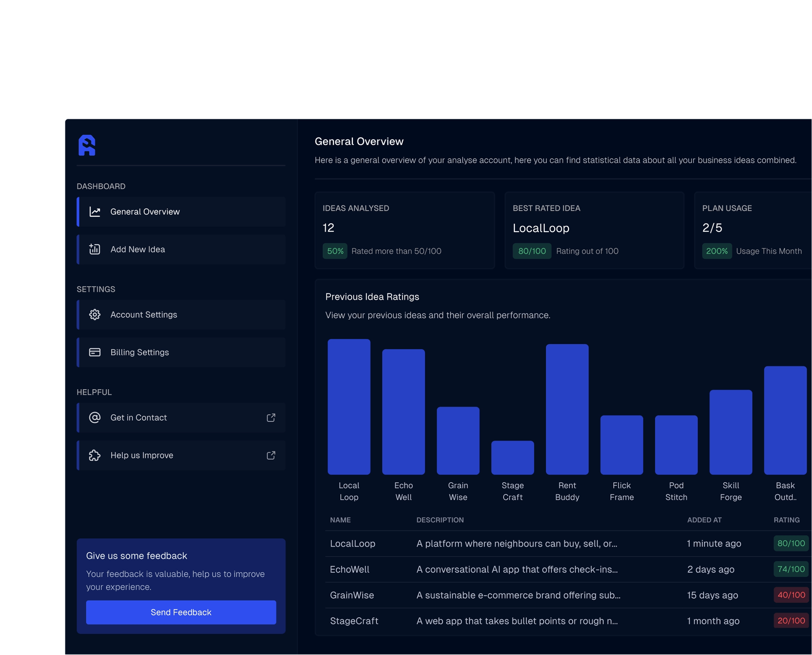This screenshot has height=655, width=812.
Task: Click the puzzle icon next to Help us Improve
Action: coord(95,455)
